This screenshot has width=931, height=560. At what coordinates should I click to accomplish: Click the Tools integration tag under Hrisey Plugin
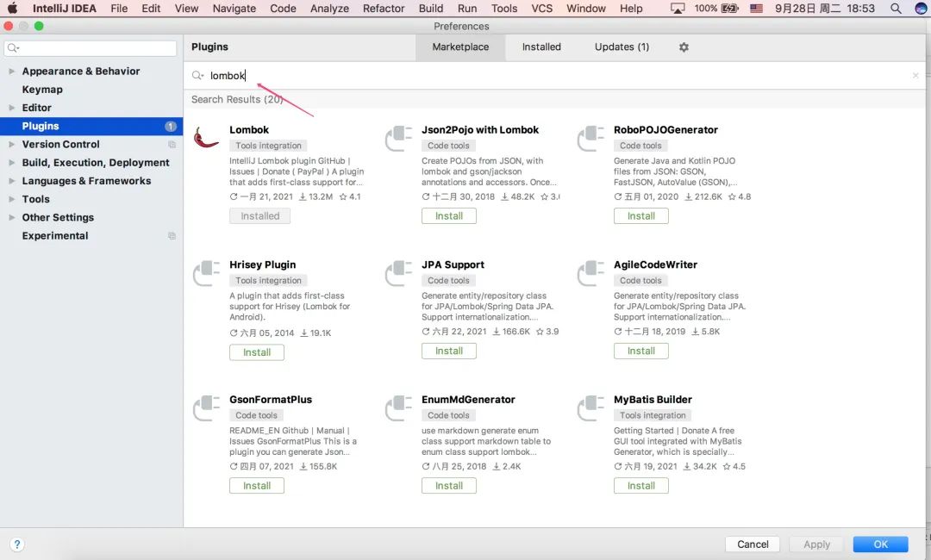click(268, 281)
